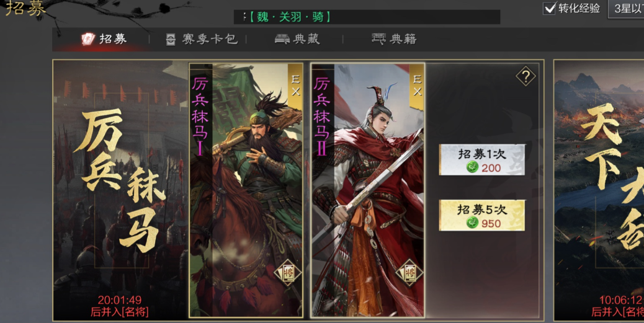
Task: Open the 天下 banner on the right
Action: point(599,190)
